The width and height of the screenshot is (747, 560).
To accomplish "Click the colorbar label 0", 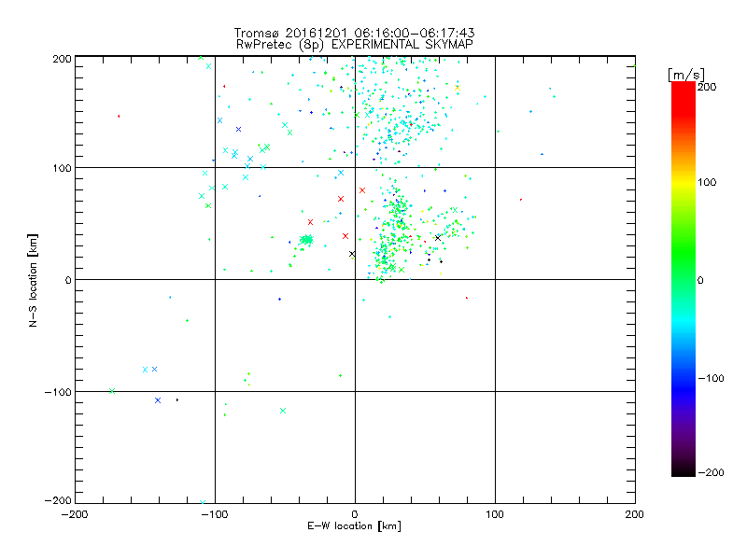I will [x=700, y=280].
